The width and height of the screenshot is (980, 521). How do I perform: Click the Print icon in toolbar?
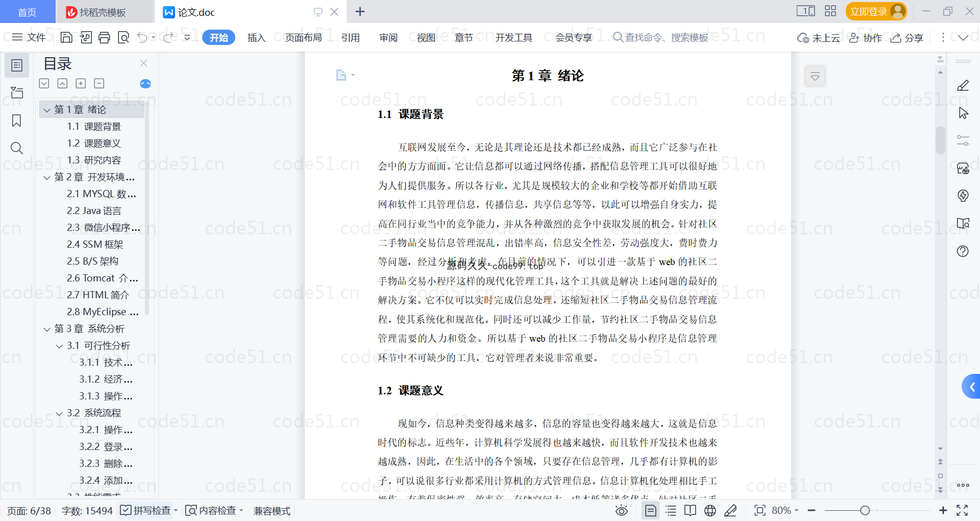click(x=104, y=37)
